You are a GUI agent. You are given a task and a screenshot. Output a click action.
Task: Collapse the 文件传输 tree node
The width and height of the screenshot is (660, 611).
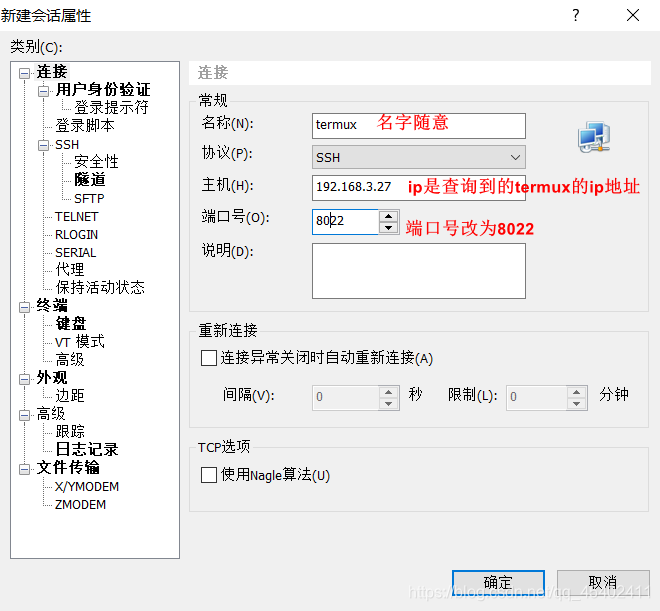point(24,470)
